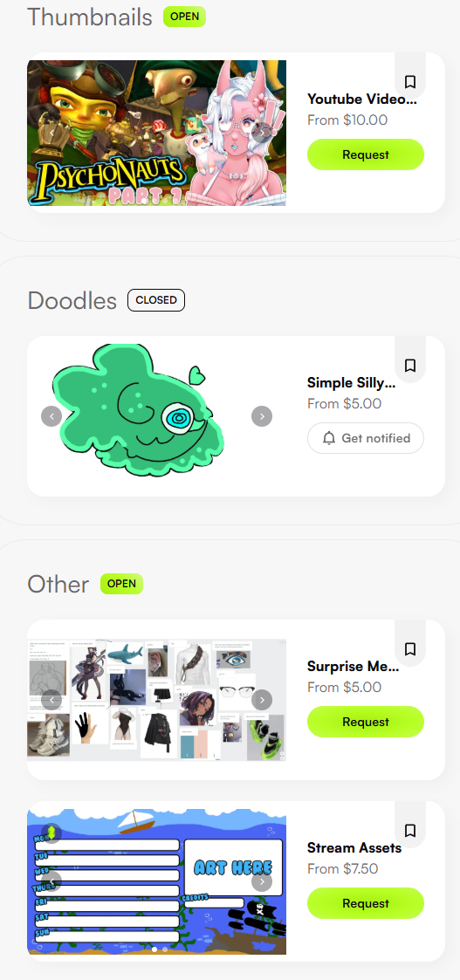
Task: Show previous image in Psychonauts thumbnail gallery
Action: tap(51, 134)
